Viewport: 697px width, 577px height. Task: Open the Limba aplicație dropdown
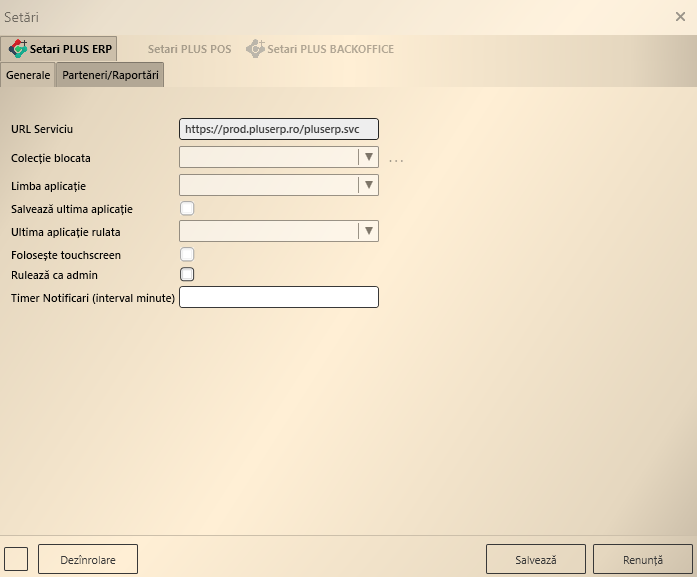(x=369, y=185)
